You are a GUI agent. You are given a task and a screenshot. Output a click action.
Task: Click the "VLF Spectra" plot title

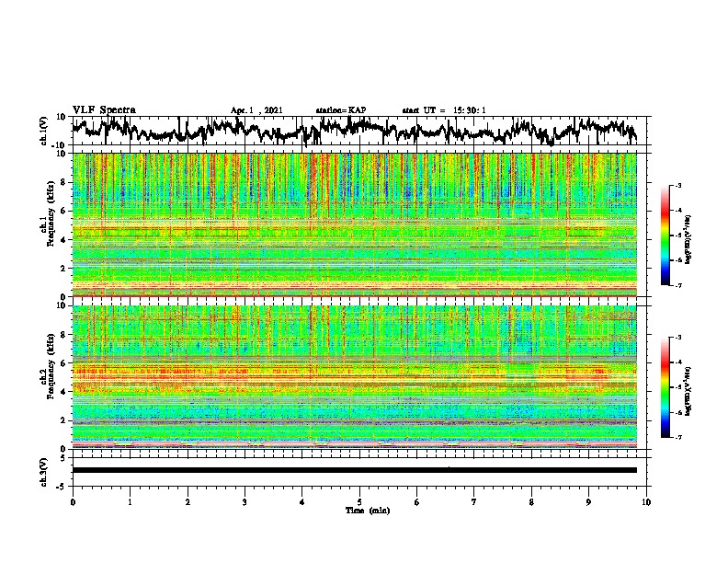pos(104,110)
